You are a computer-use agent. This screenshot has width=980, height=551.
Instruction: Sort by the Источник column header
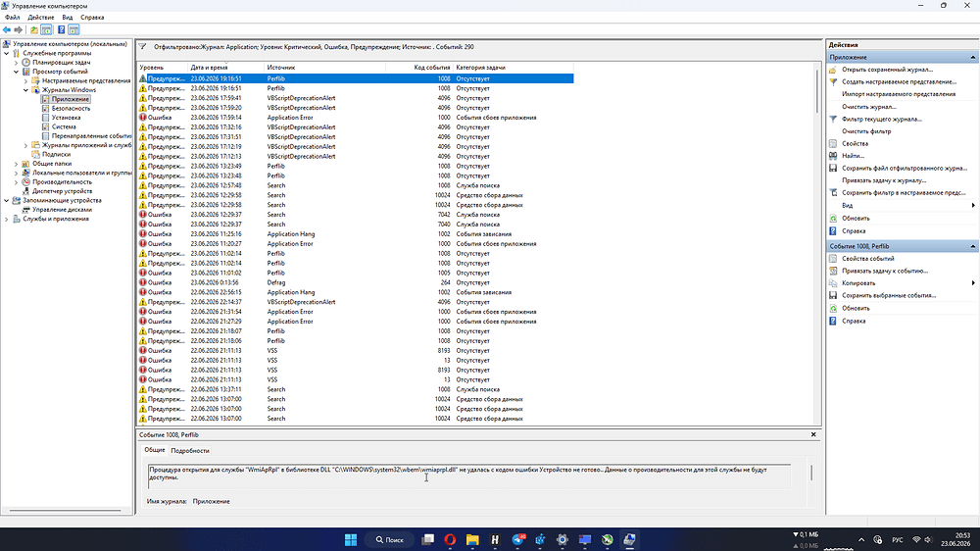(324, 68)
